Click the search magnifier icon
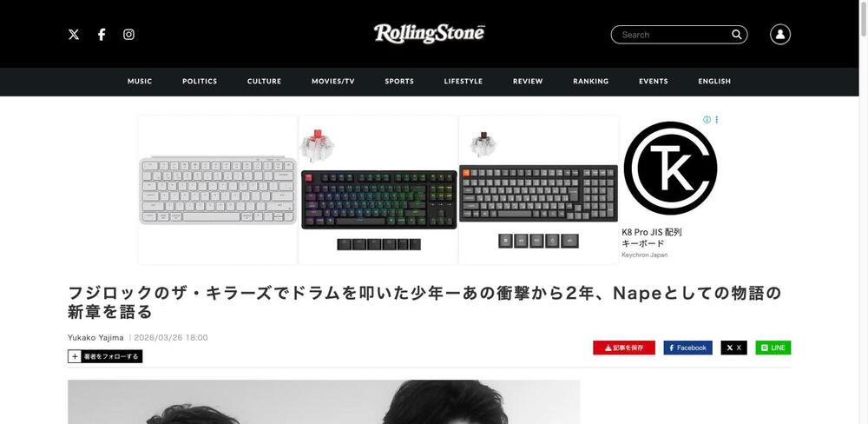The image size is (868, 424). 736,35
